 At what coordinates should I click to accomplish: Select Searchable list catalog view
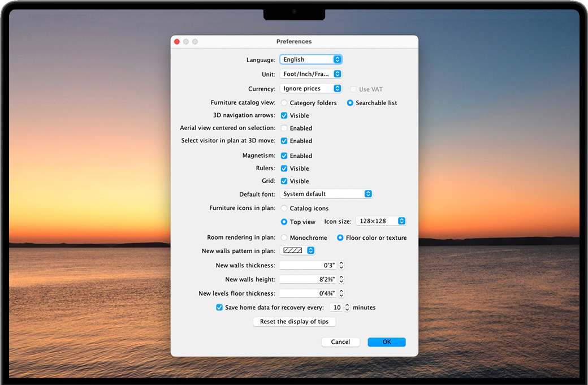[351, 103]
